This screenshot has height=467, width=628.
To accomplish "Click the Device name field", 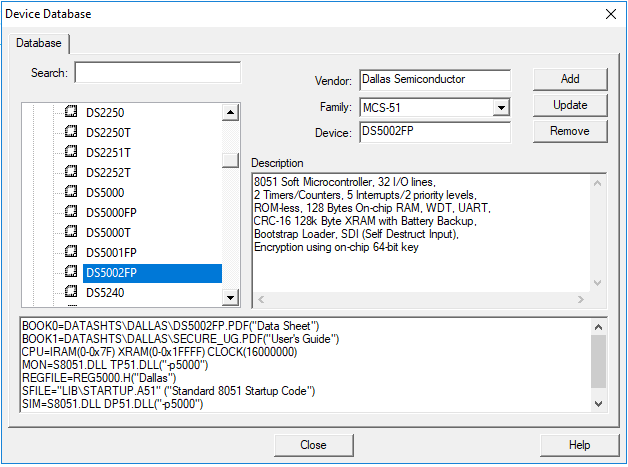I will (x=435, y=132).
